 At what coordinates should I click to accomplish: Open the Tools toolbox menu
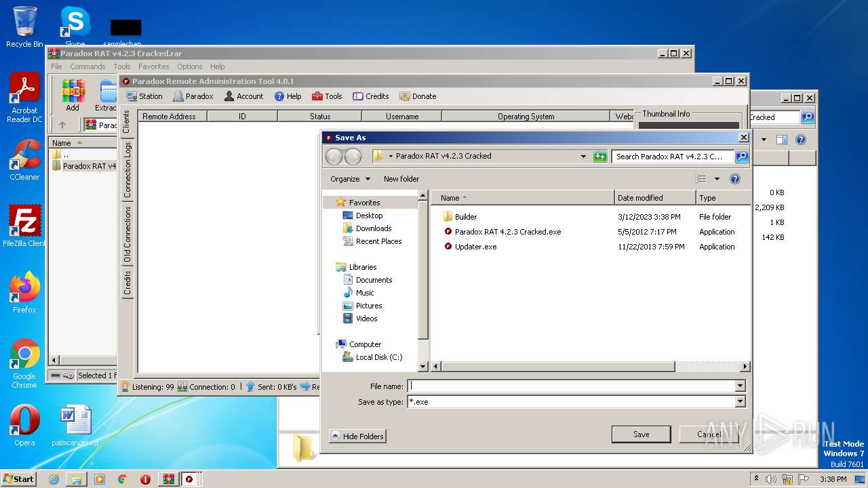click(327, 96)
